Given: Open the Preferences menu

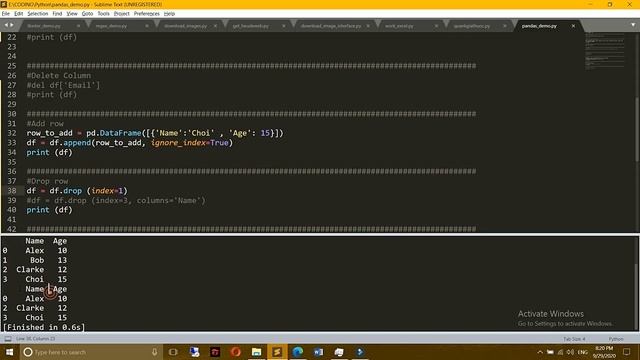Looking at the screenshot, I should click(147, 13).
